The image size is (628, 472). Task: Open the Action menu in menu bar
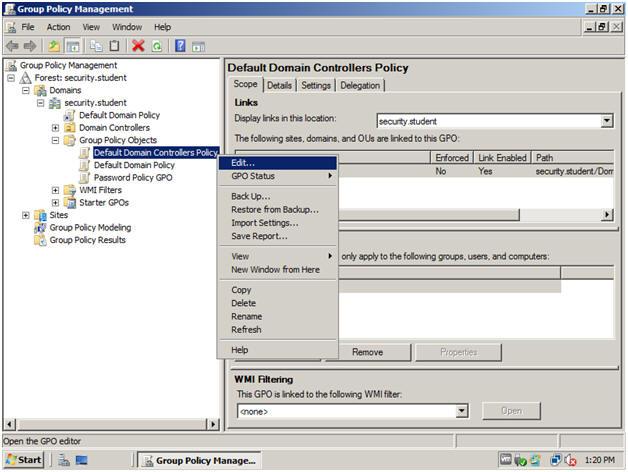[x=58, y=27]
